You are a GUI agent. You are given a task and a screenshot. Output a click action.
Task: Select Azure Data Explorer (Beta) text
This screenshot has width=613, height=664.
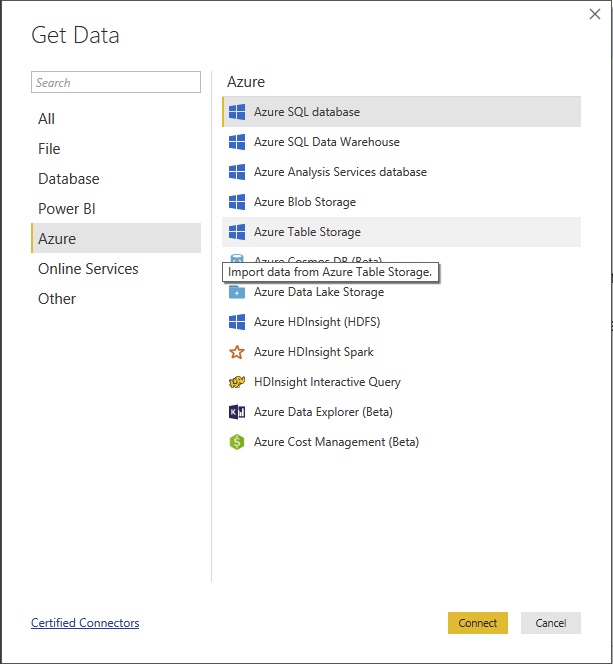tap(323, 412)
